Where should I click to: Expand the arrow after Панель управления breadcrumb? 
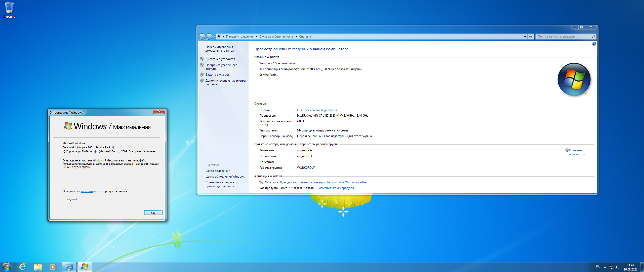[256, 37]
